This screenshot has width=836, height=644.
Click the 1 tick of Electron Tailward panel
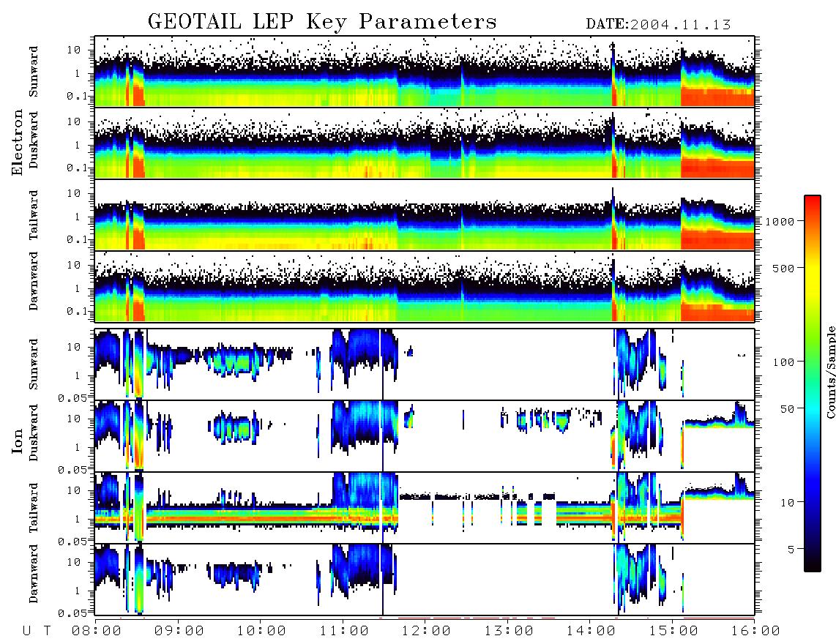tap(78, 217)
